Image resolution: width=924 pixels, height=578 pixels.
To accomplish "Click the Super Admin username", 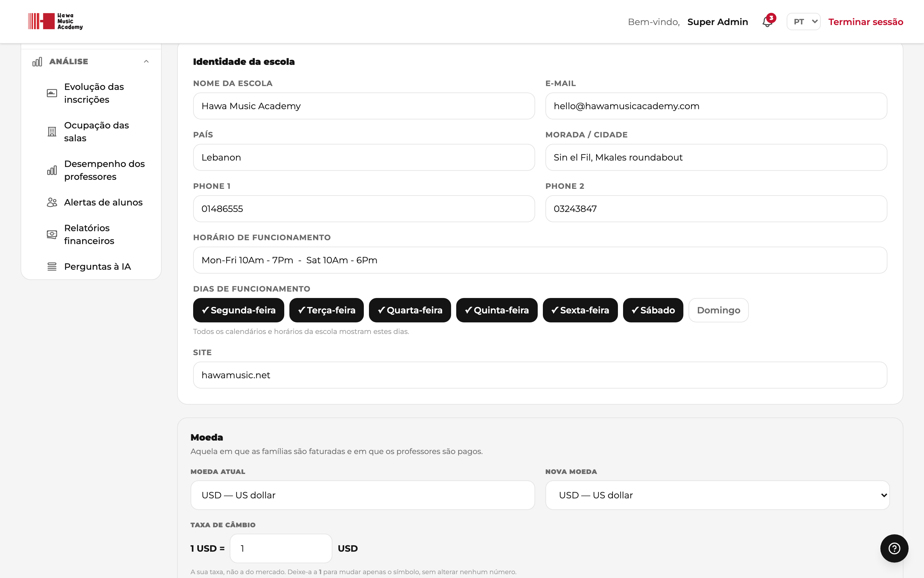I will (717, 22).
